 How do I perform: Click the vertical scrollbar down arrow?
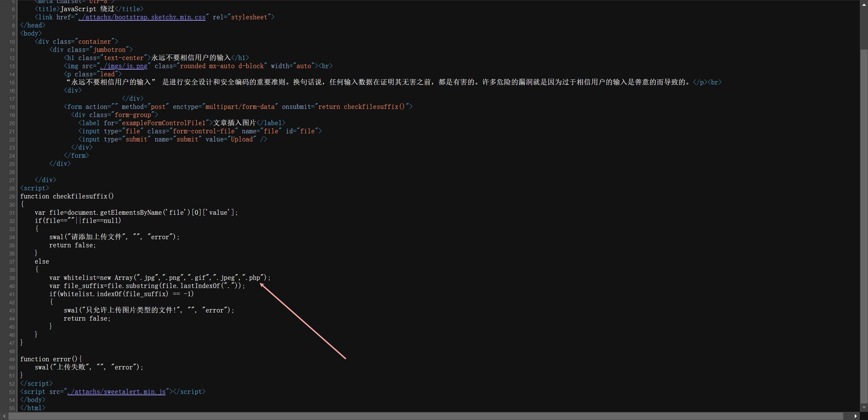[864, 407]
